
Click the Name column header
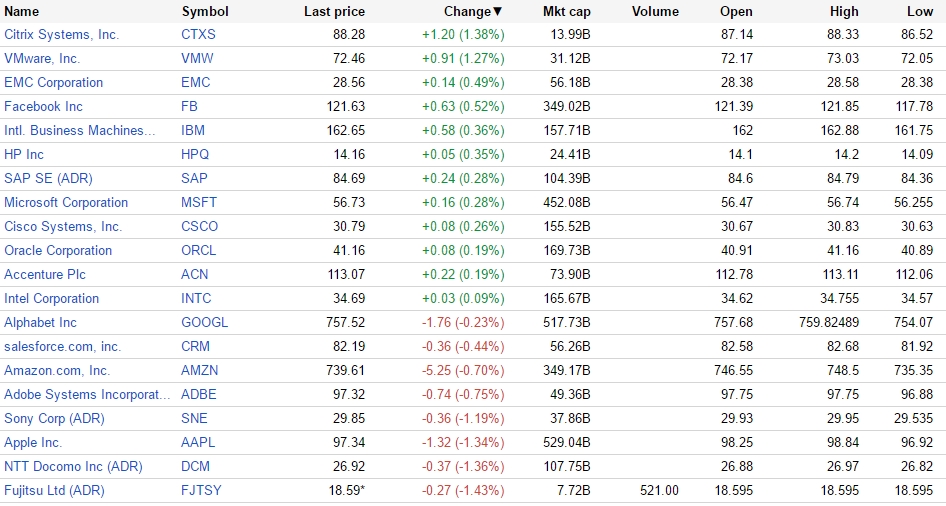22,12
